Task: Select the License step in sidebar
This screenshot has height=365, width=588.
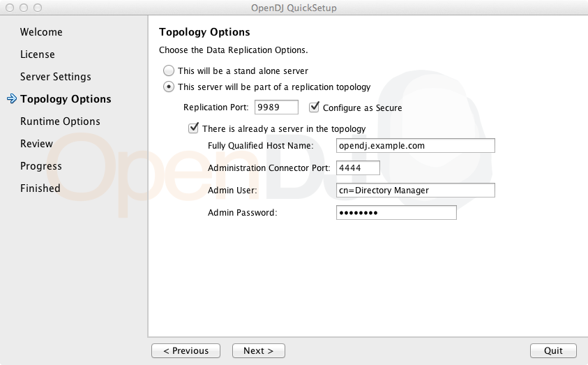Action: pos(38,54)
